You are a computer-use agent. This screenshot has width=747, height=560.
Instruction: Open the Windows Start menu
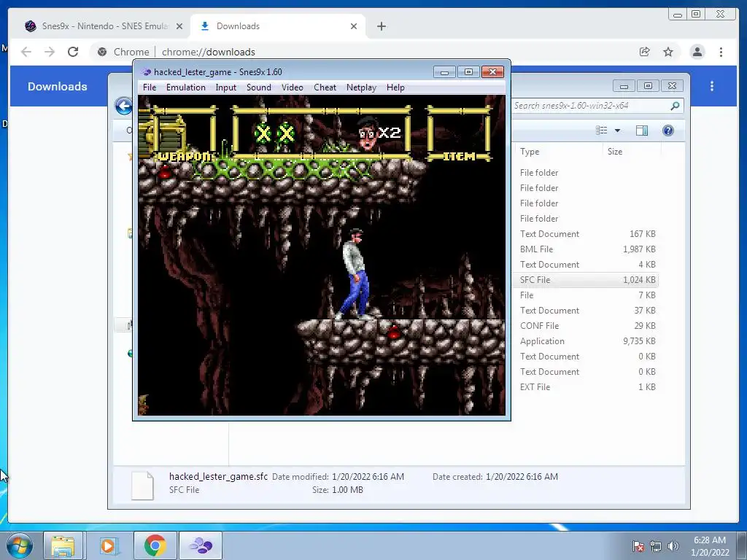(19, 545)
